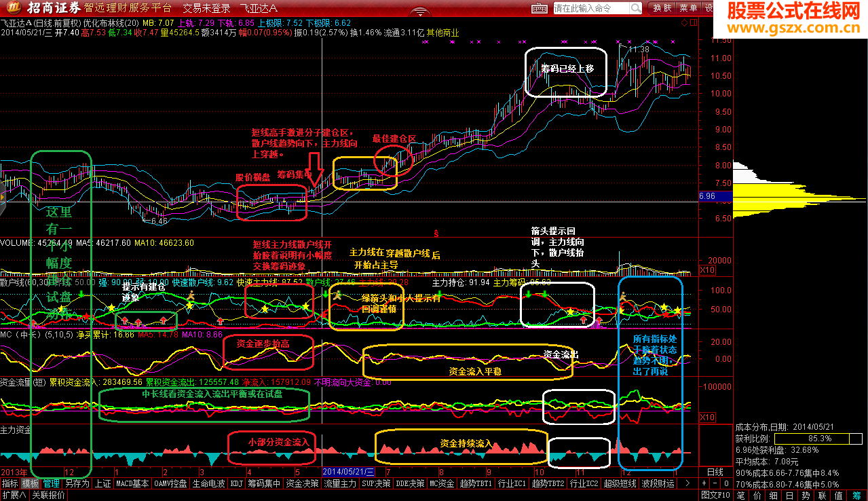This screenshot has width=868, height=501.
Task: Select the 波段财运 template
Action: coord(658,483)
